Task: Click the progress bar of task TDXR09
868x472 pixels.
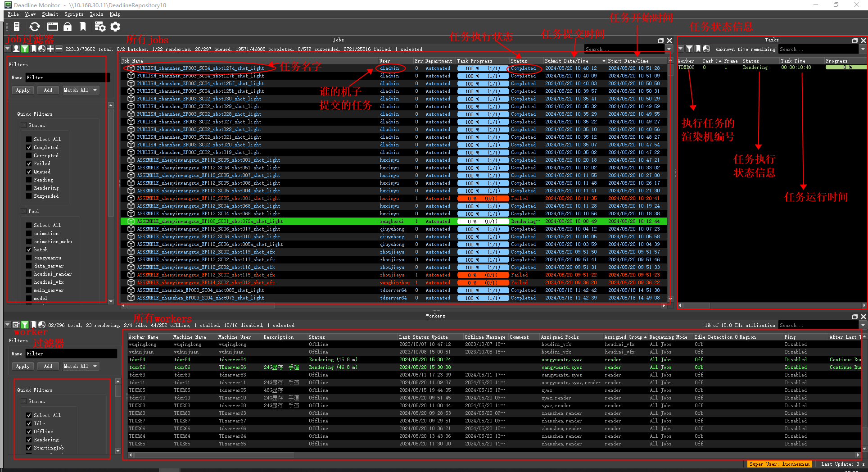Action: tap(845, 68)
